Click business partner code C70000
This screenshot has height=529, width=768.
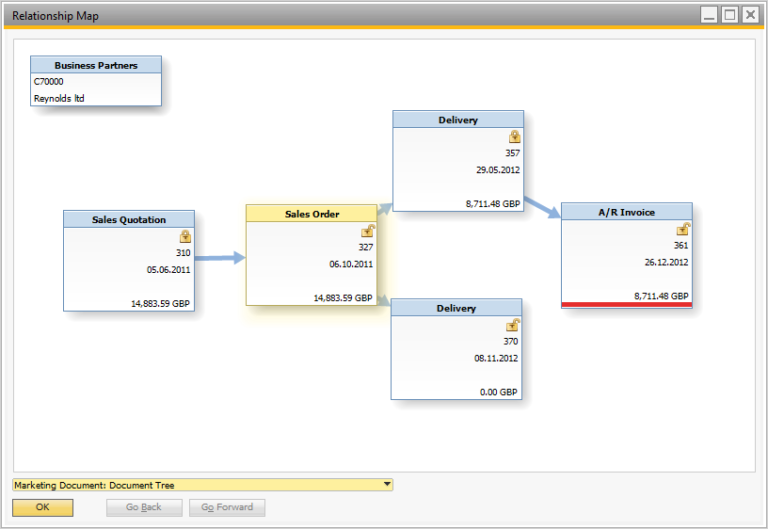[48, 82]
